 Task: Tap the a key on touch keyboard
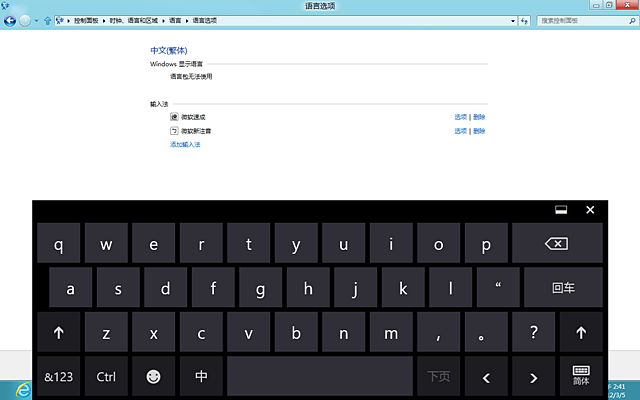[x=71, y=287]
